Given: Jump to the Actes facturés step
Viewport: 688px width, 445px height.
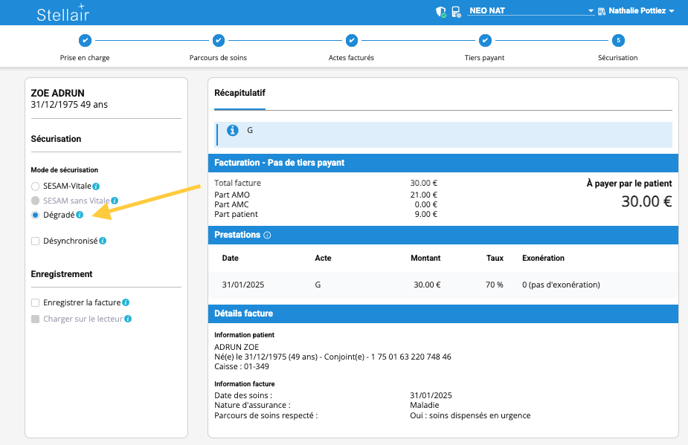Looking at the screenshot, I should (x=352, y=40).
